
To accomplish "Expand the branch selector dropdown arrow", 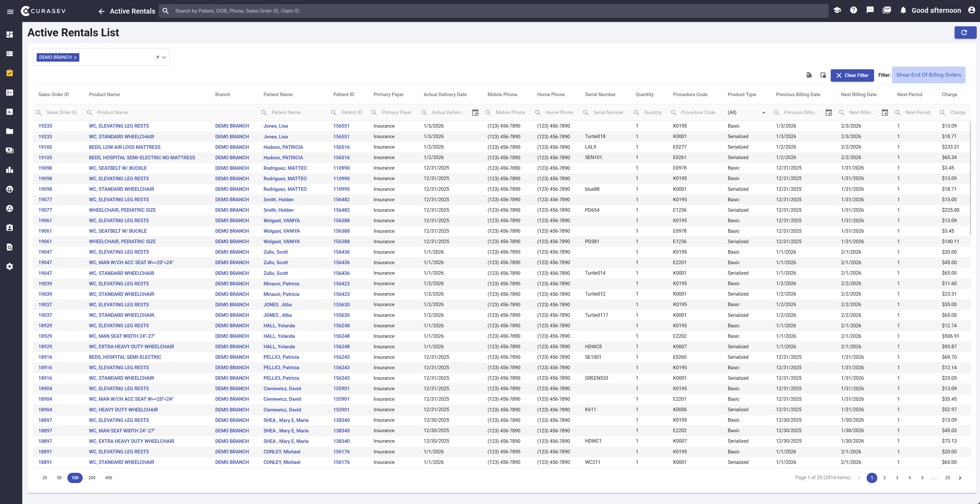I will [164, 57].
